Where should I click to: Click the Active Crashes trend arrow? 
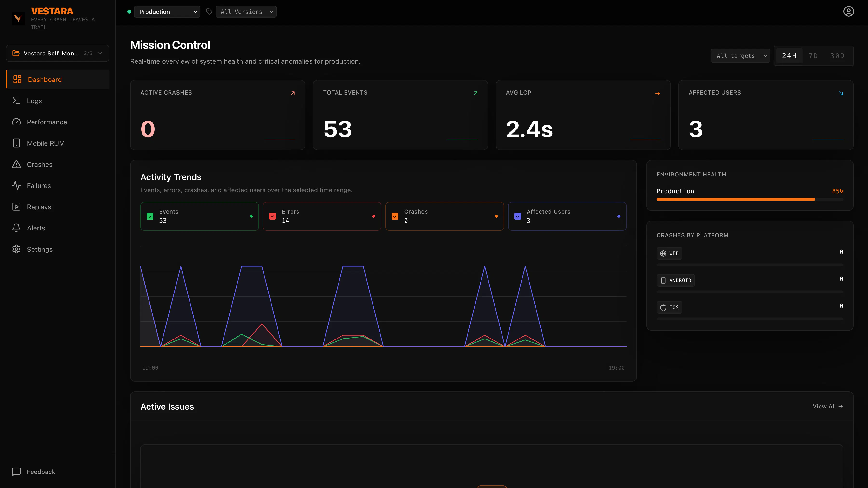[x=292, y=93]
